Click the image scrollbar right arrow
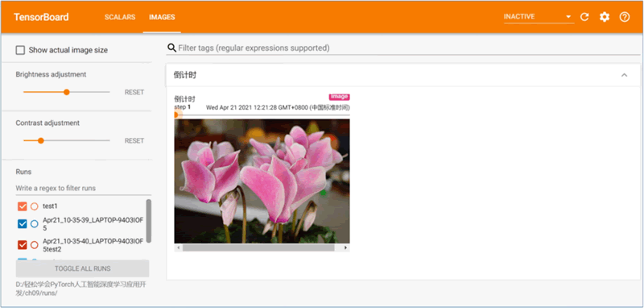Image resolution: width=644 pixels, height=308 pixels. coord(345,248)
